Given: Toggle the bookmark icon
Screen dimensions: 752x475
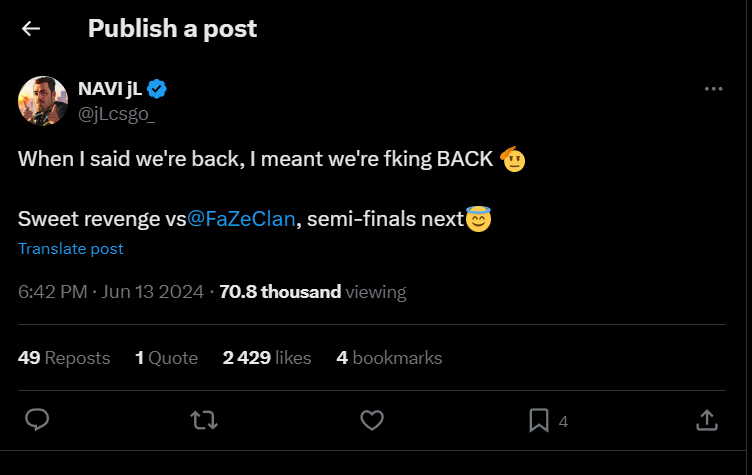Looking at the screenshot, I should [539, 420].
